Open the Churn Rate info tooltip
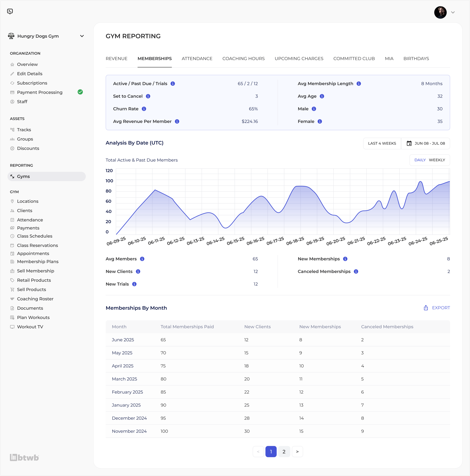Viewport: 470px width, 476px height. [144, 109]
